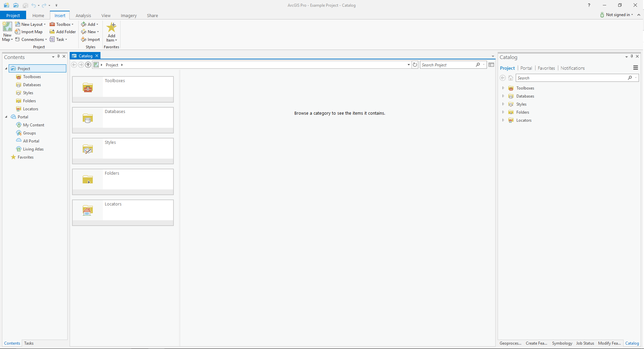Switch to Tasks tab at bottom
The height and width of the screenshot is (349, 644).
coord(29,343)
